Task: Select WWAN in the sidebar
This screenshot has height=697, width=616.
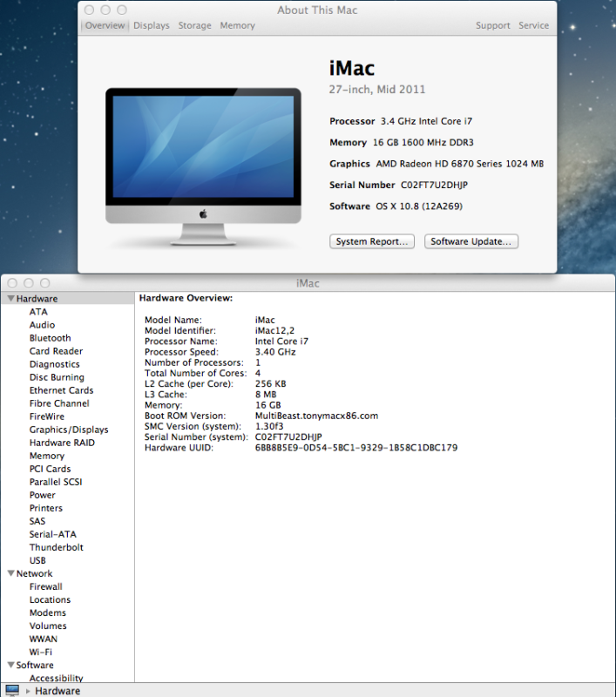Action: click(43, 639)
